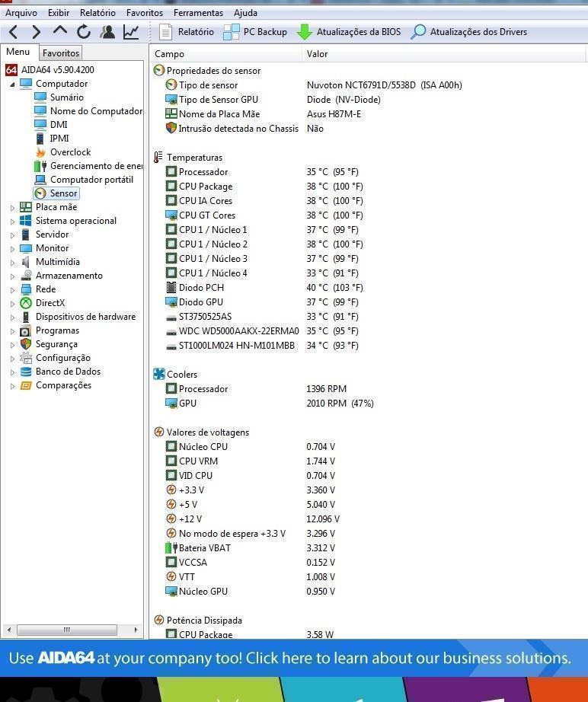Viewport: 588px width, 702px height.
Task: Click the AIDA64 business solutions banner
Action: click(x=294, y=658)
